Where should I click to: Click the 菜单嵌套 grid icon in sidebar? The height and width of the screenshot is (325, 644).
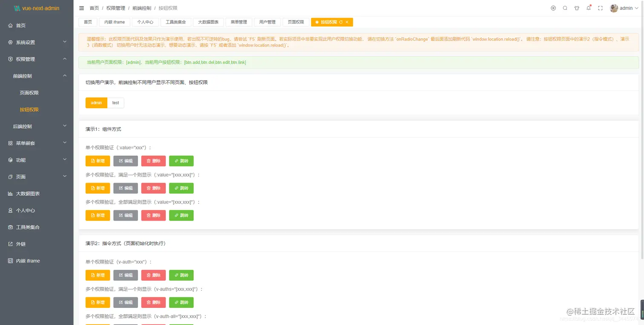pyautogui.click(x=11, y=143)
